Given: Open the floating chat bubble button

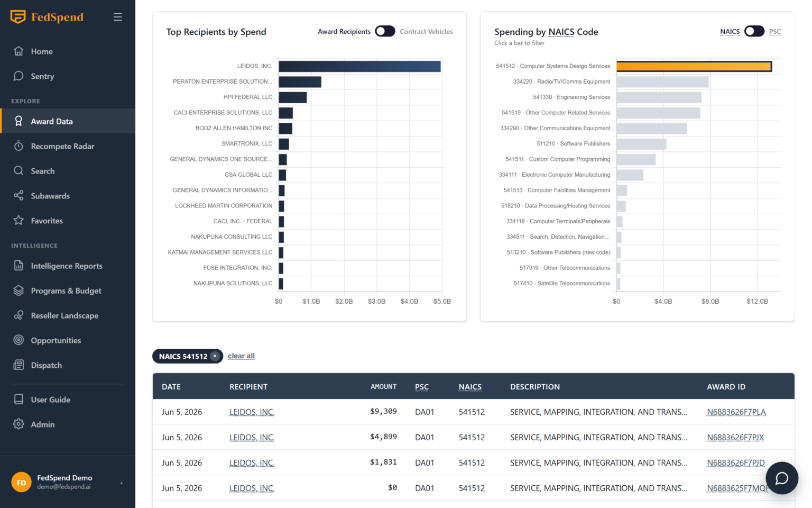Looking at the screenshot, I should [x=782, y=478].
